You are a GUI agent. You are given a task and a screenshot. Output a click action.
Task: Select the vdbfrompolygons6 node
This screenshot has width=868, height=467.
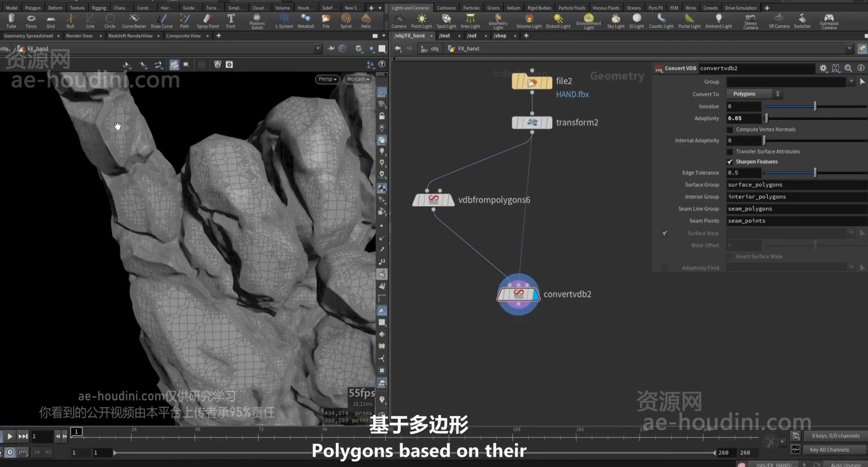433,200
